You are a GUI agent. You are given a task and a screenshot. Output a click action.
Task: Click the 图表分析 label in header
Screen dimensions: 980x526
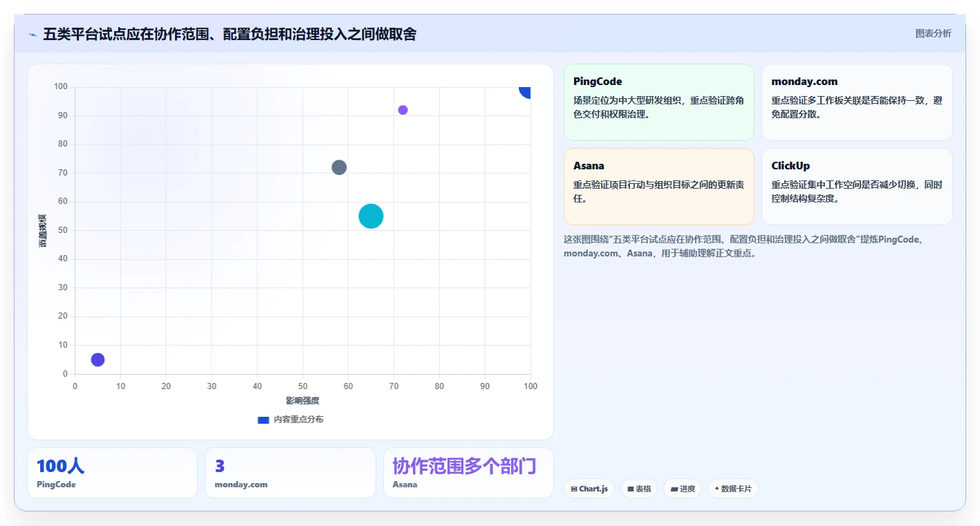933,33
